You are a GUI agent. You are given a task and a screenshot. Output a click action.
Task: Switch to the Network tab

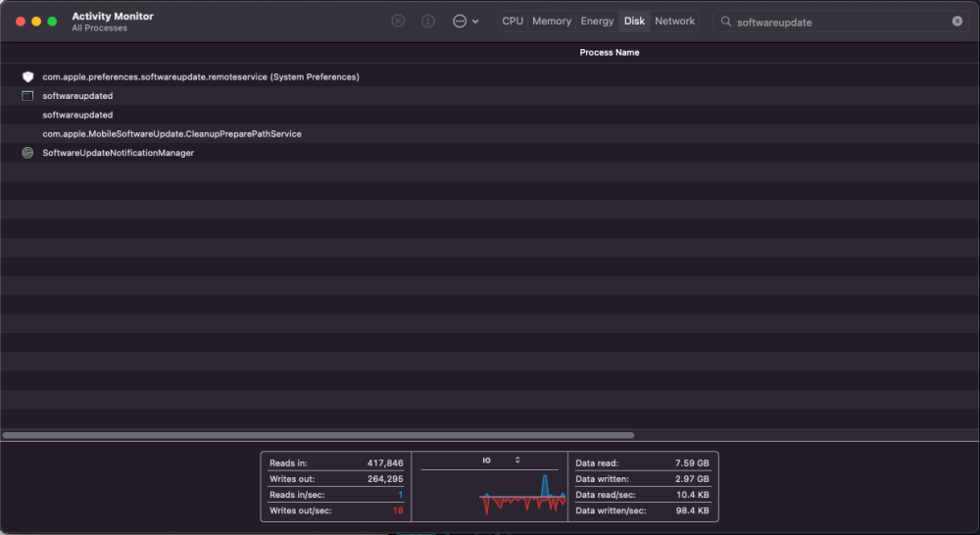coord(674,22)
